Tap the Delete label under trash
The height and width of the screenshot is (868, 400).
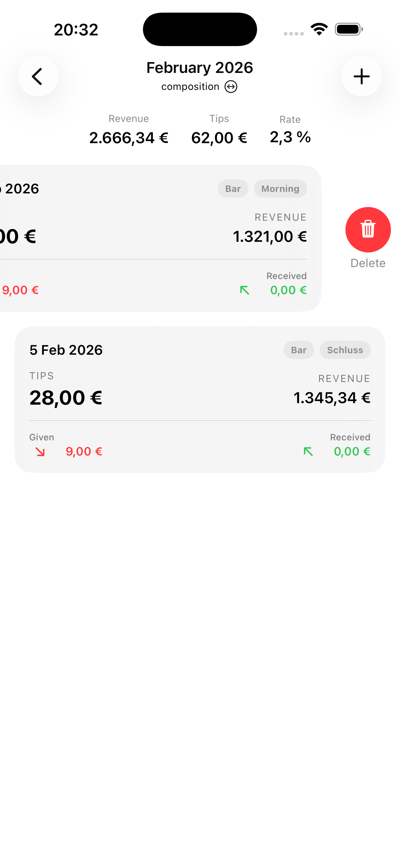tap(368, 263)
